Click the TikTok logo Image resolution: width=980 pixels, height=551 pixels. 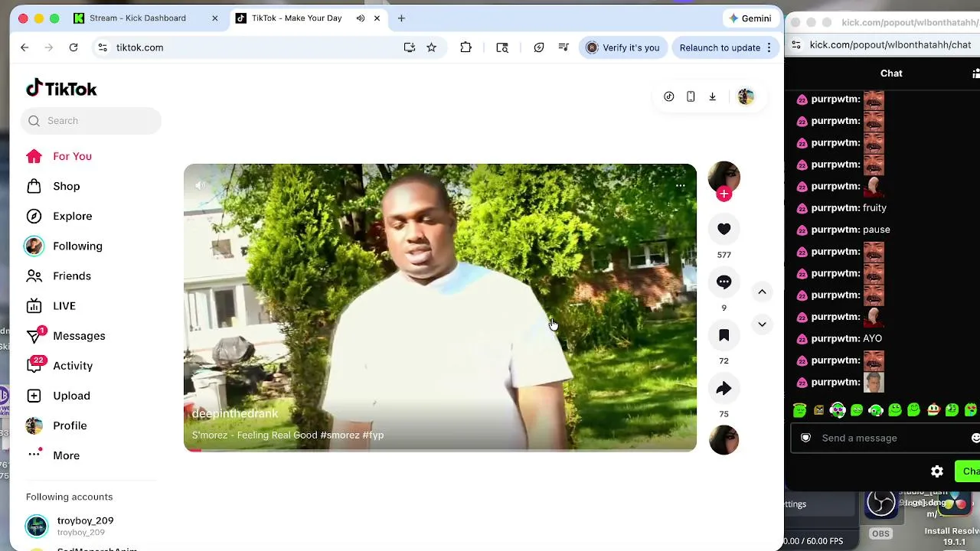pos(61,89)
